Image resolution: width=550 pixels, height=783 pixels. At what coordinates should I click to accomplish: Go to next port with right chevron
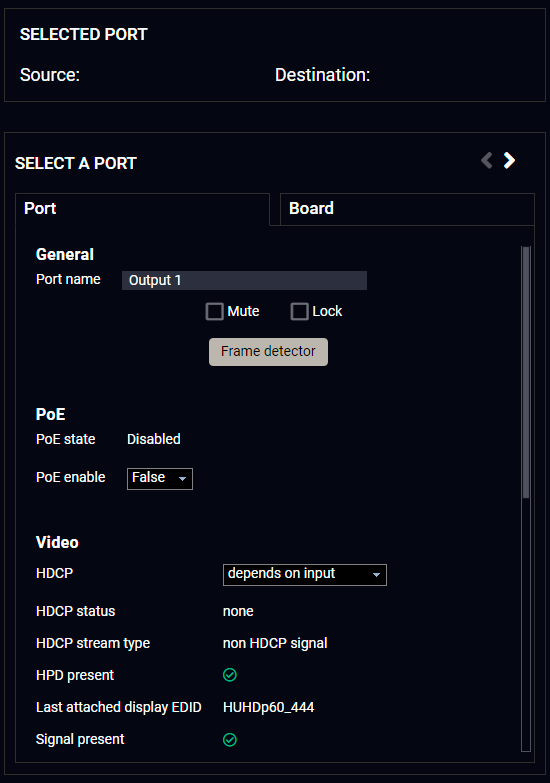coord(509,160)
